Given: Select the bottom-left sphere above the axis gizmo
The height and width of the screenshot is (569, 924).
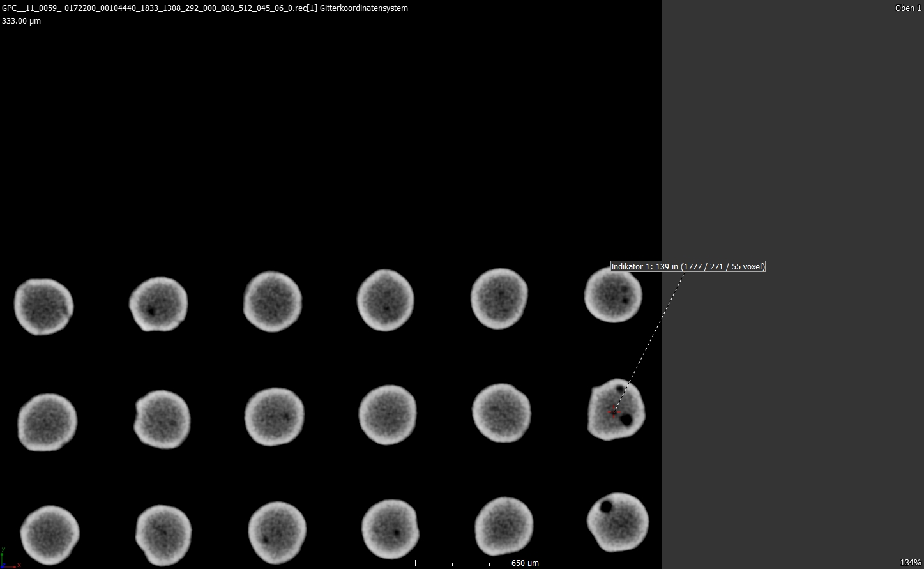Looking at the screenshot, I should 49,535.
